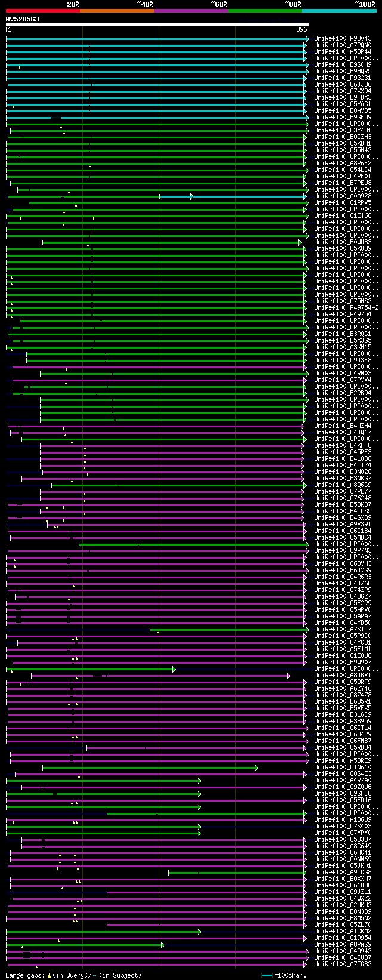The image size is (382, 980).
Task: Open hit UniRef100_Q75MS2
Action: point(343,301)
